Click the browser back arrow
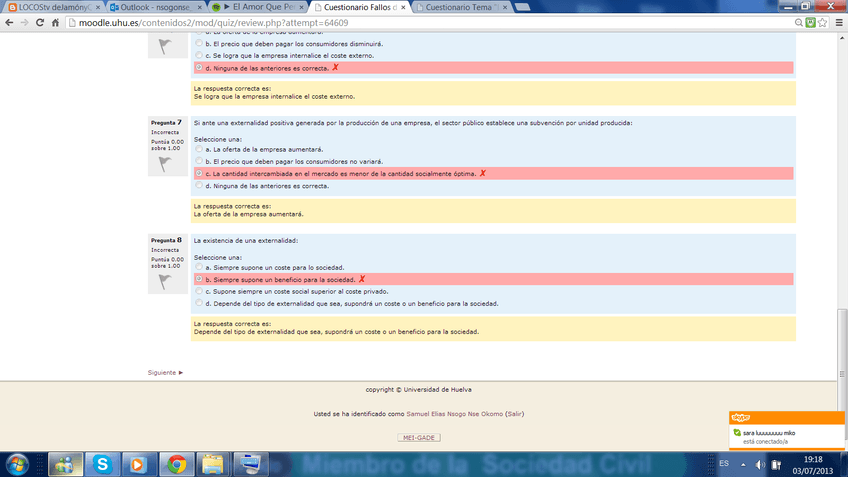The image size is (848, 477). pos(11,22)
